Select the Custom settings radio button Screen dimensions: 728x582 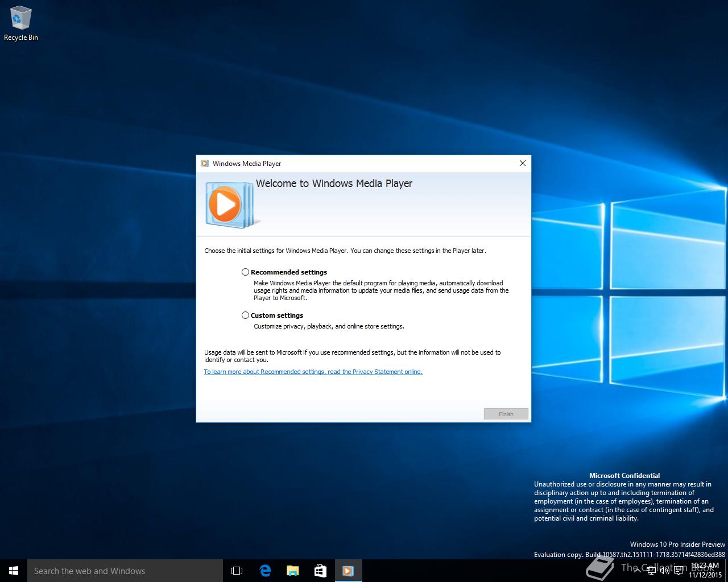pyautogui.click(x=245, y=315)
